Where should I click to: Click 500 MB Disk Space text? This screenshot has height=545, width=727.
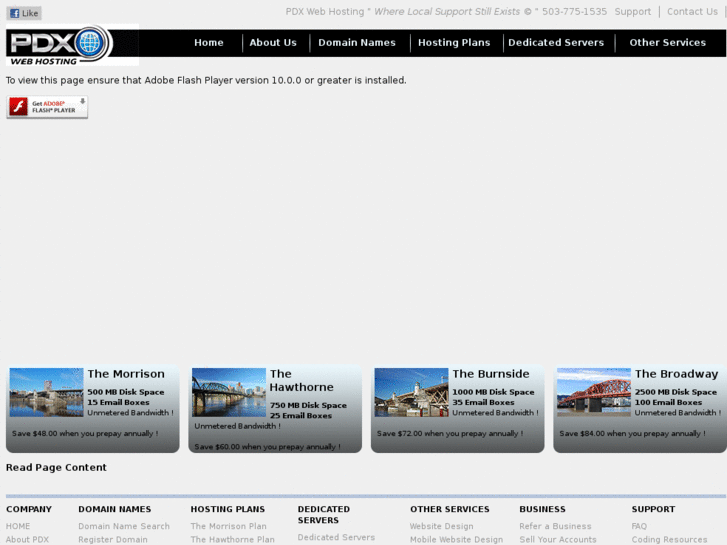tap(126, 392)
